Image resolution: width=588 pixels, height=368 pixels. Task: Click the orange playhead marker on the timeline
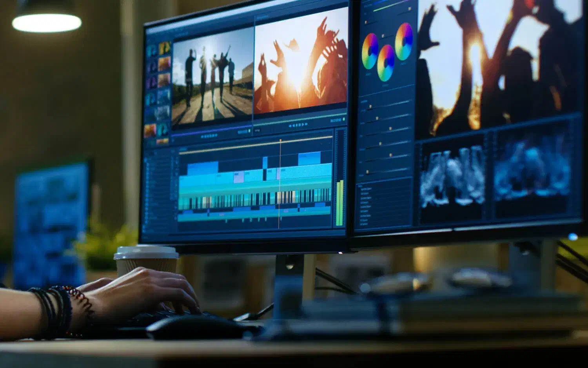pos(280,140)
